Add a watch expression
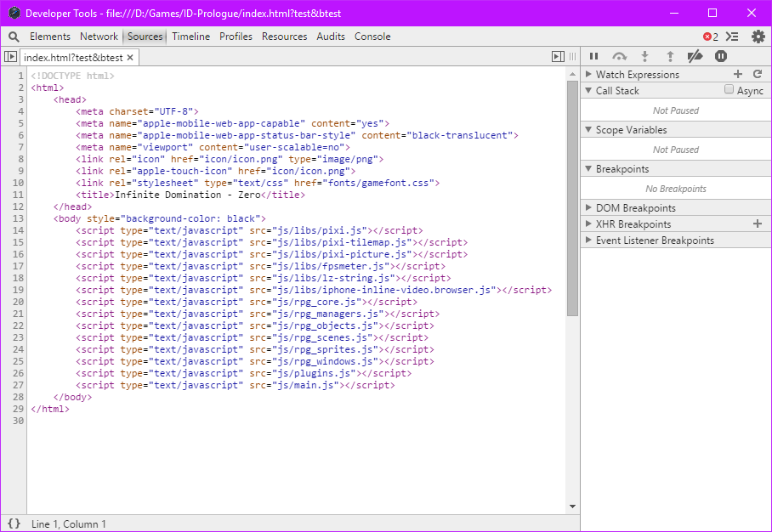 coord(737,74)
